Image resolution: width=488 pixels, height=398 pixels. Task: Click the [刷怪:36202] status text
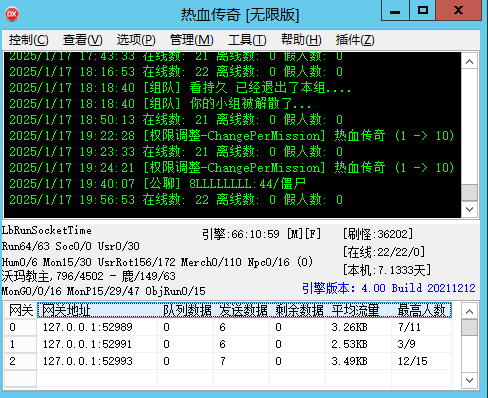tap(378, 234)
